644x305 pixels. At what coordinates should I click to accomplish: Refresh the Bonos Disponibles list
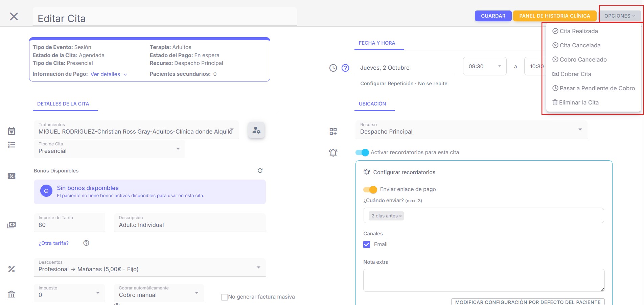pos(260,170)
